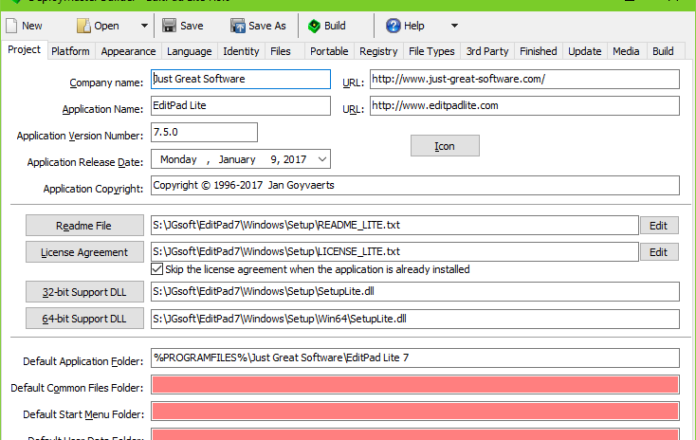Viewport: 696px width, 440px height.
Task: Click Edit next to the Readme file path
Action: coord(659,226)
